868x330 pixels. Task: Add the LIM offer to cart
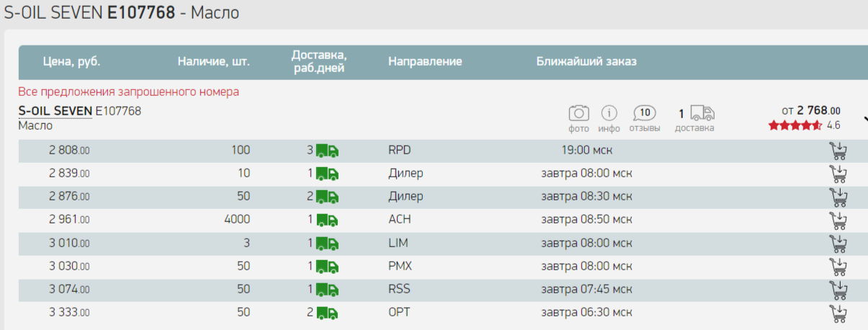pos(838,243)
